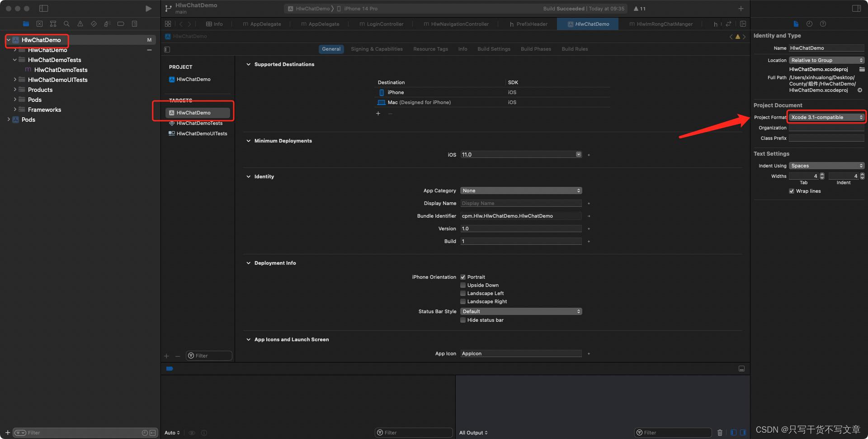
Task: Go forward in editor history
Action: coord(189,24)
